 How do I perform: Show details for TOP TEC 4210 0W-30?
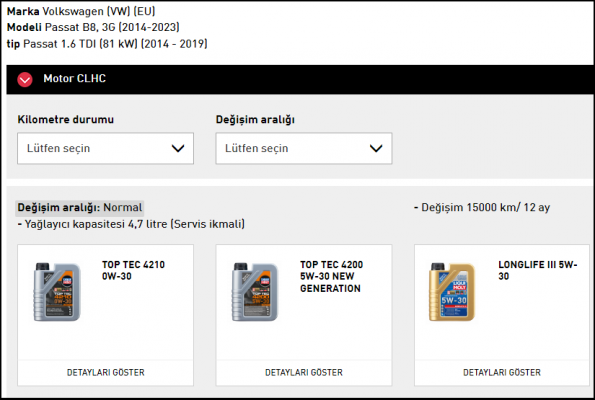coord(105,372)
